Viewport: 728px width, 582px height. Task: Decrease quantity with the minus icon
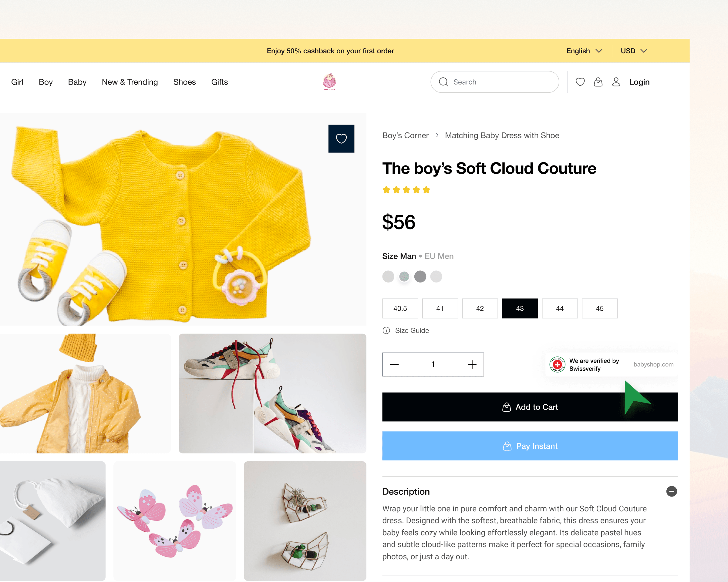pos(394,364)
